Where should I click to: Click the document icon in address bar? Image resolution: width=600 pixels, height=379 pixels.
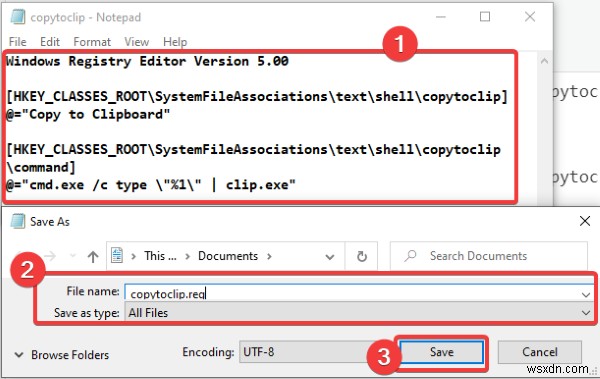(x=117, y=255)
